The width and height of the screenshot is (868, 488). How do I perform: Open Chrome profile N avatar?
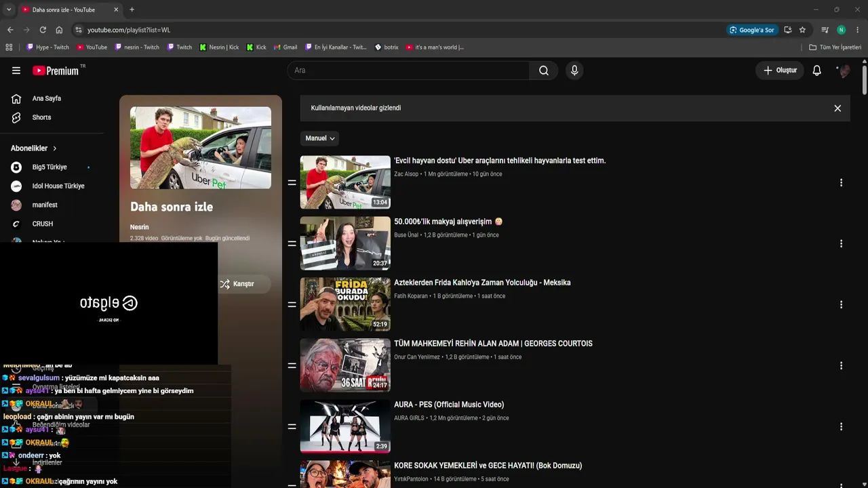841,30
